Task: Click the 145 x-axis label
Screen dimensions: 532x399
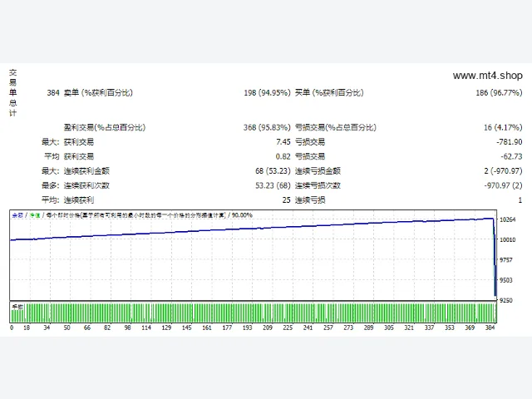Action: click(186, 328)
